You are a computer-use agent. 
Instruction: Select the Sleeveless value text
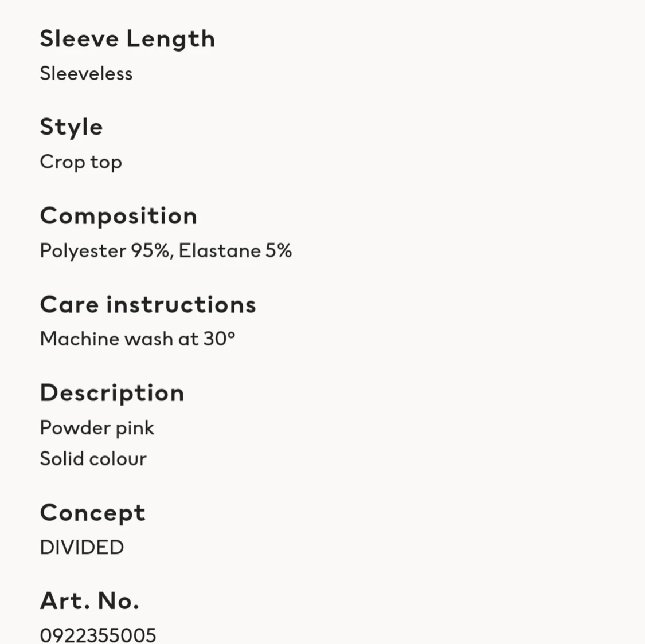[86, 74]
